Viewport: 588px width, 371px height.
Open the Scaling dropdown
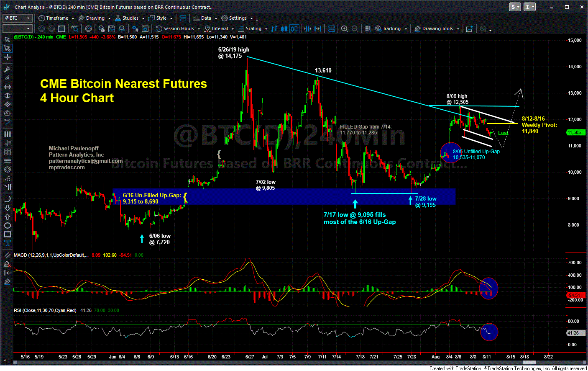[253, 28]
